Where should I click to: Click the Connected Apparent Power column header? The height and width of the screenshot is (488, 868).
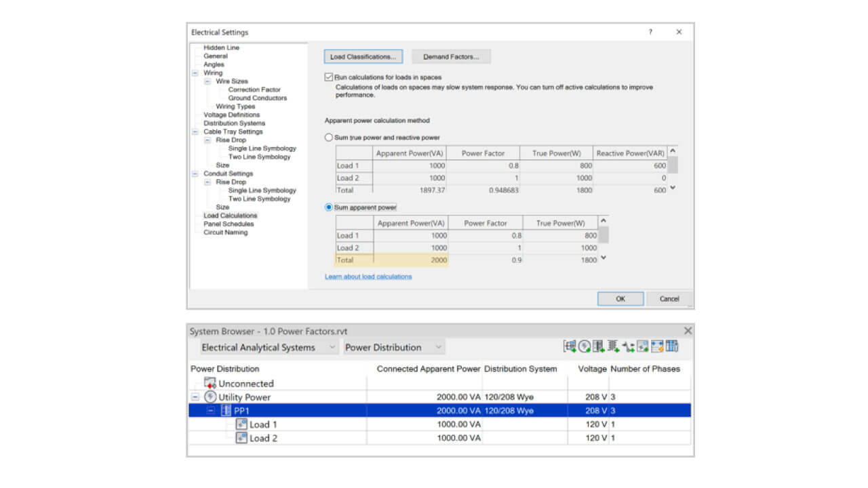[429, 369]
